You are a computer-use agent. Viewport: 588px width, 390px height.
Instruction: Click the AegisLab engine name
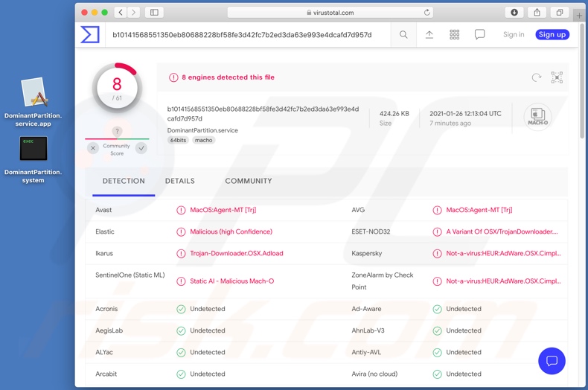109,330
